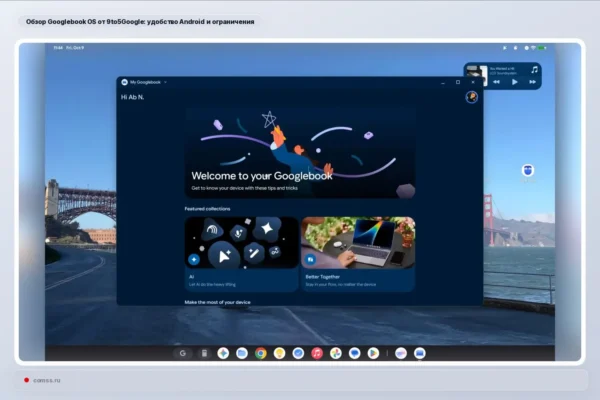Expand the My Googlebook title dropdown arrow
Screen dimensions: 600x400
coord(165,82)
